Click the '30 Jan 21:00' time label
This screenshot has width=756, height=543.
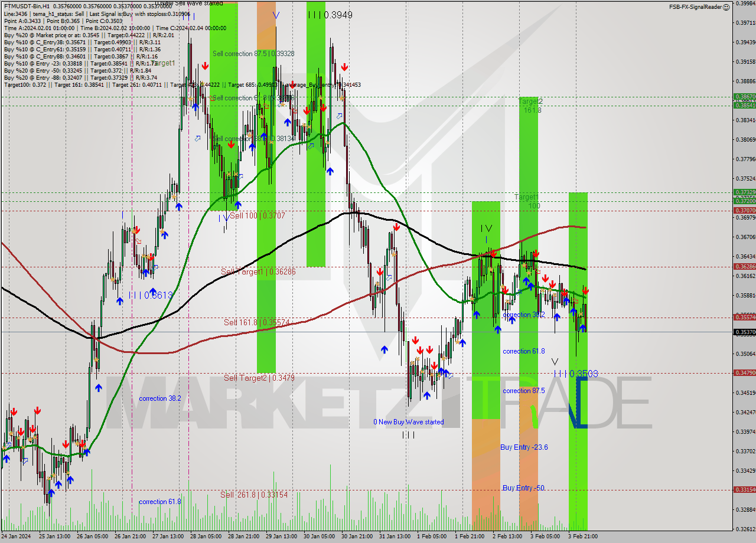357,537
